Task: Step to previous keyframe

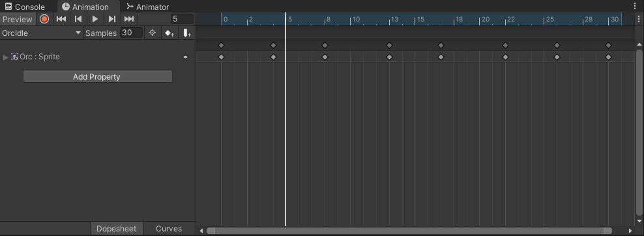Action: [78, 19]
